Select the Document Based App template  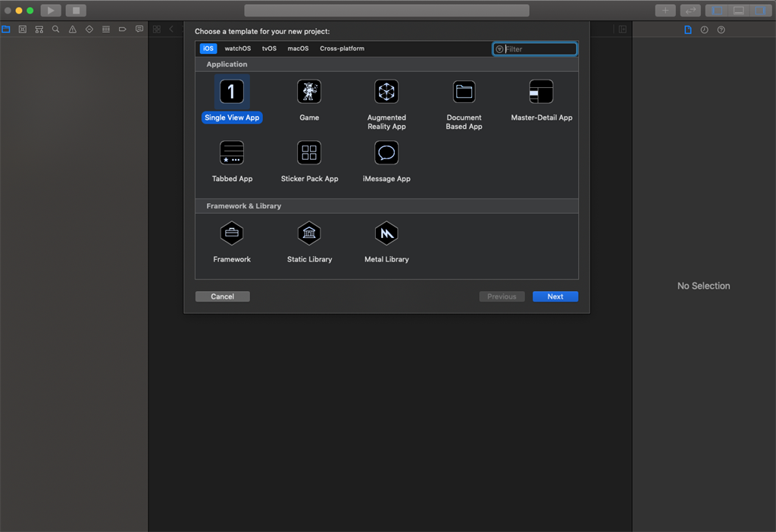click(464, 92)
